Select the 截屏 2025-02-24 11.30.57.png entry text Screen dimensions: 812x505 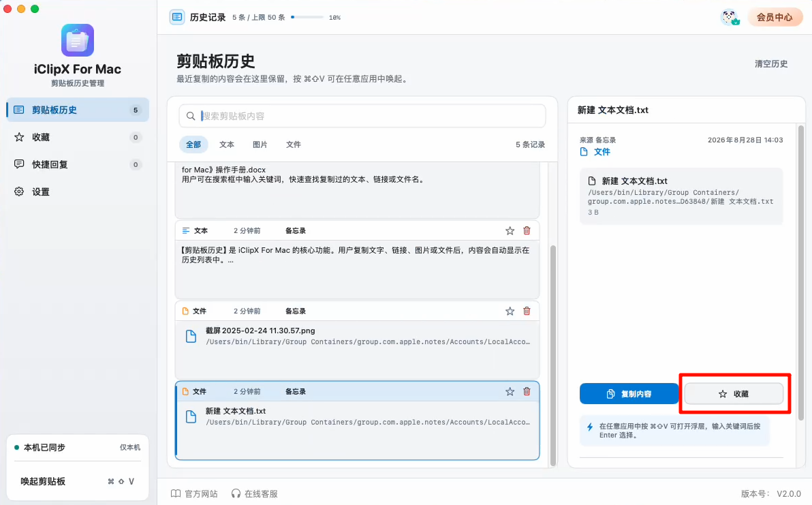260,331
